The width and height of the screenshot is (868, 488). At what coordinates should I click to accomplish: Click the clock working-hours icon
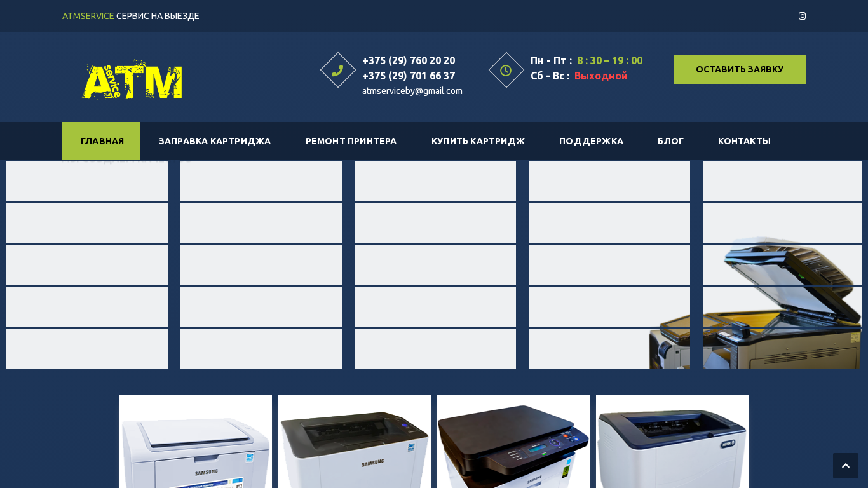506,70
